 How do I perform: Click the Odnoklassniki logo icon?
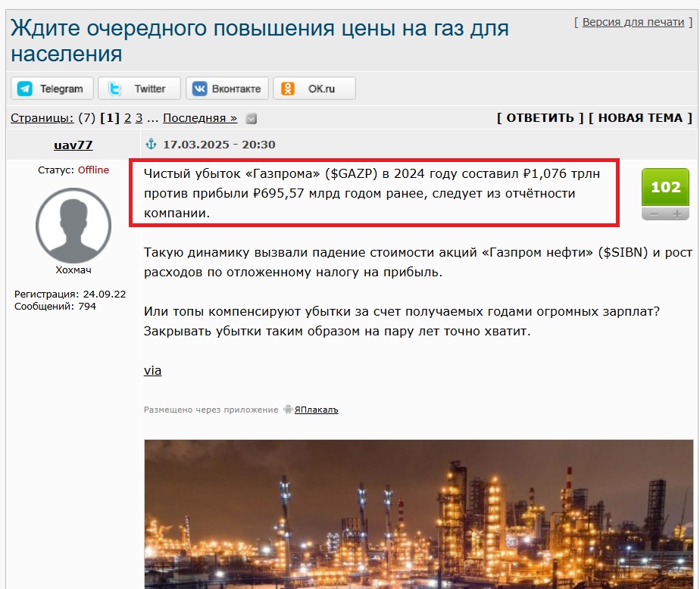(x=288, y=89)
